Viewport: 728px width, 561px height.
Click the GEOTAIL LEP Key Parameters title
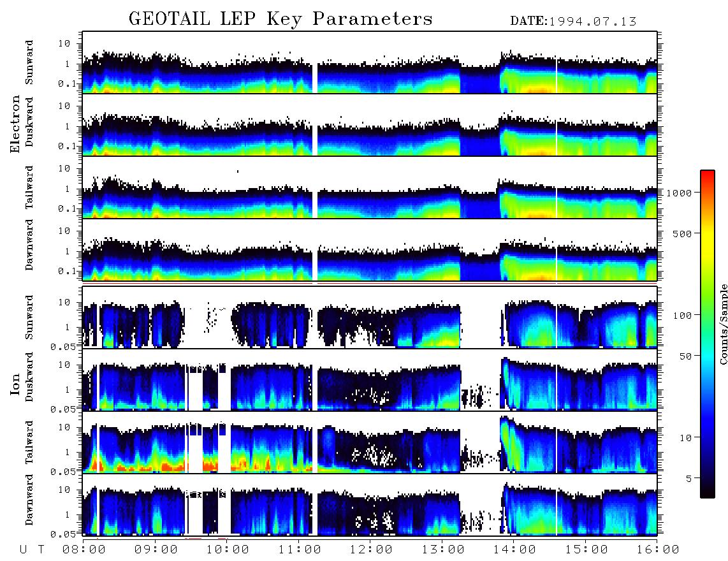(280, 19)
